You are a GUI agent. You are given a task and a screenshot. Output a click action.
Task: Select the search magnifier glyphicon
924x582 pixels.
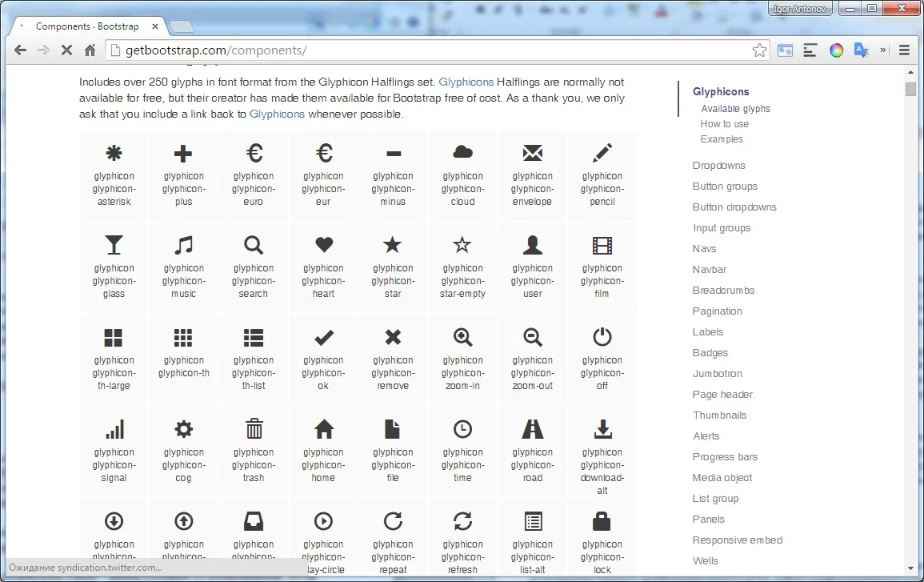tap(254, 245)
